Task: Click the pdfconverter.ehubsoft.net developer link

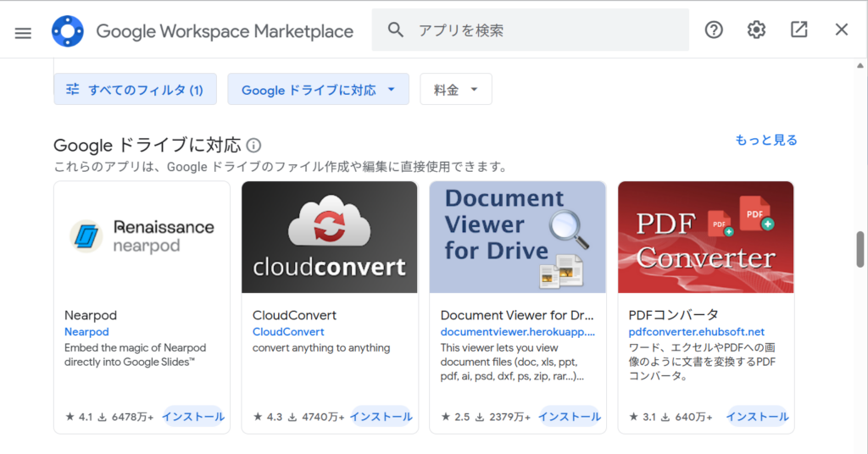Action: [696, 332]
